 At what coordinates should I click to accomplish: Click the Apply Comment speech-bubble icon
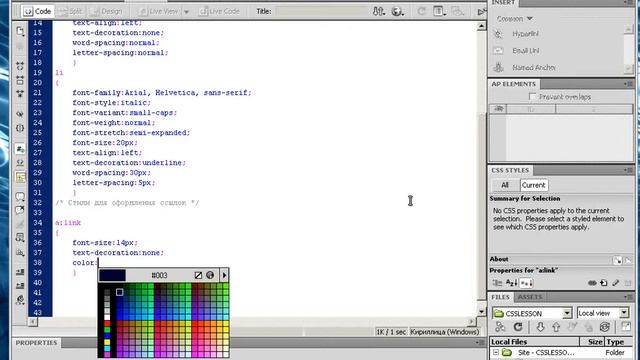tap(20, 197)
